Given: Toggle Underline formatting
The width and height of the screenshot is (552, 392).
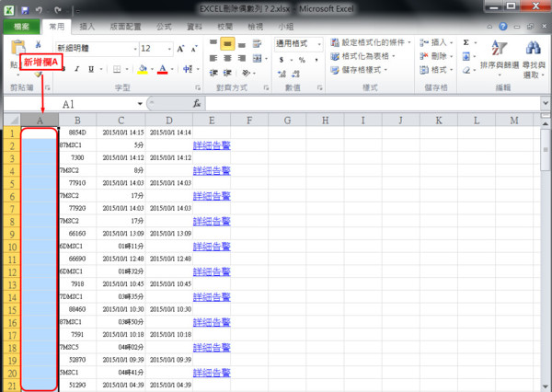Looking at the screenshot, I should pos(91,69).
